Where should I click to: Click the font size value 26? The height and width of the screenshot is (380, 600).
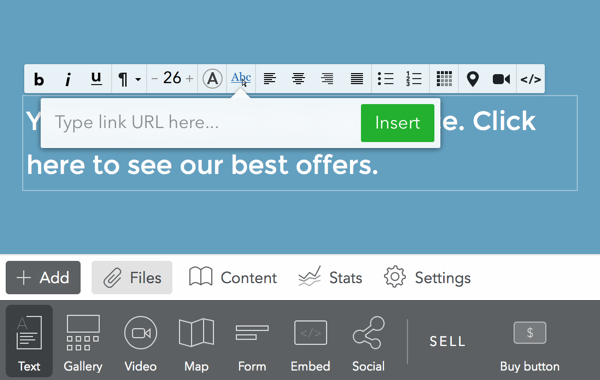172,78
